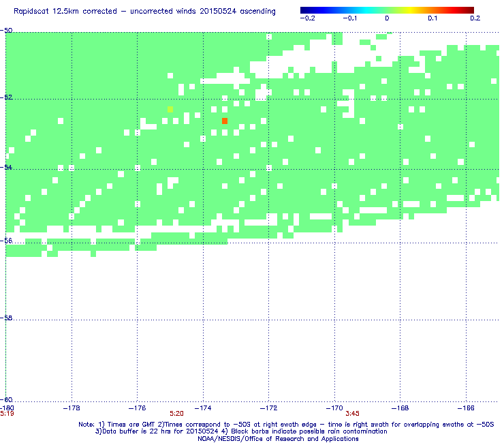This screenshot has width=504, height=443.
Task: Click the '-0.1' color scale label
Action: click(349, 18)
